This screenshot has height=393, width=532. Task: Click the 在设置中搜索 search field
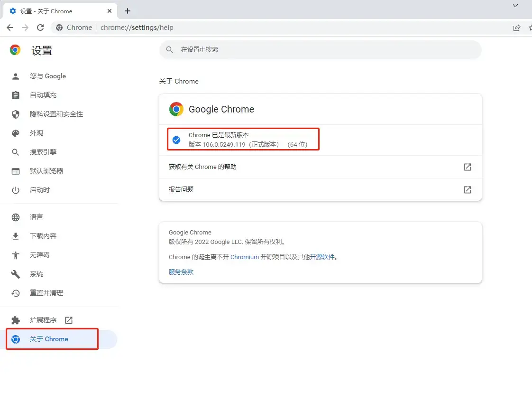tap(320, 49)
